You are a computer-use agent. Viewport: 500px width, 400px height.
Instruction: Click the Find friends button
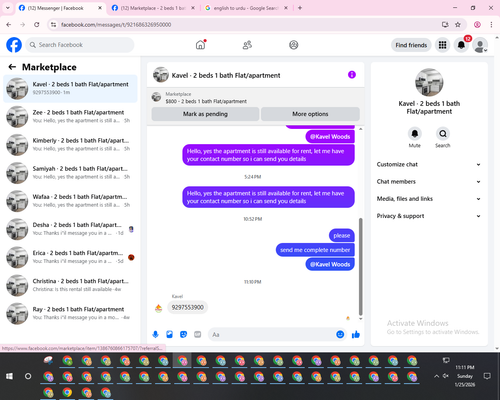[411, 45]
